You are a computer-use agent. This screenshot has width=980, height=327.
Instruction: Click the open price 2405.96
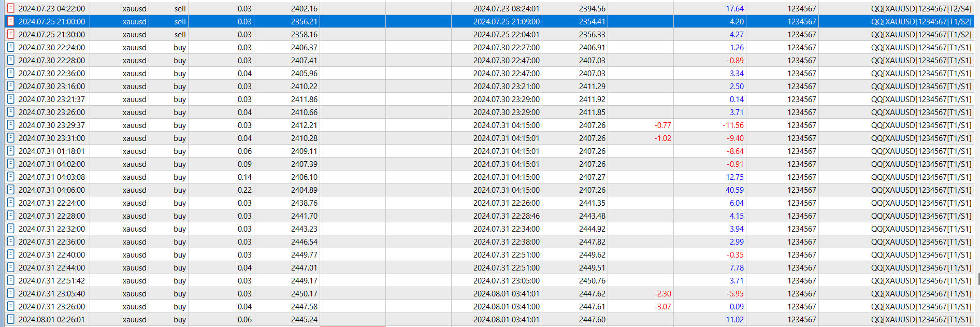pos(304,74)
